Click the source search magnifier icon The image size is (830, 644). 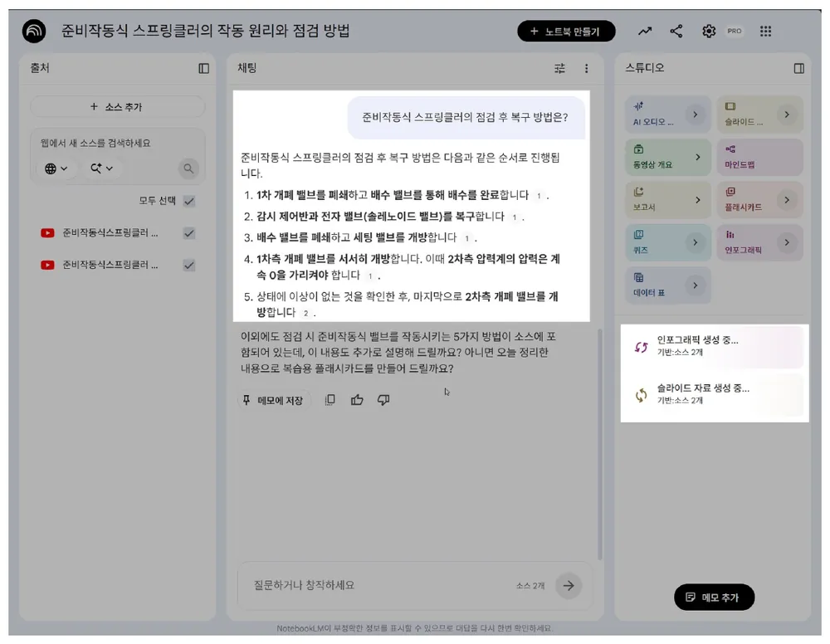188,168
